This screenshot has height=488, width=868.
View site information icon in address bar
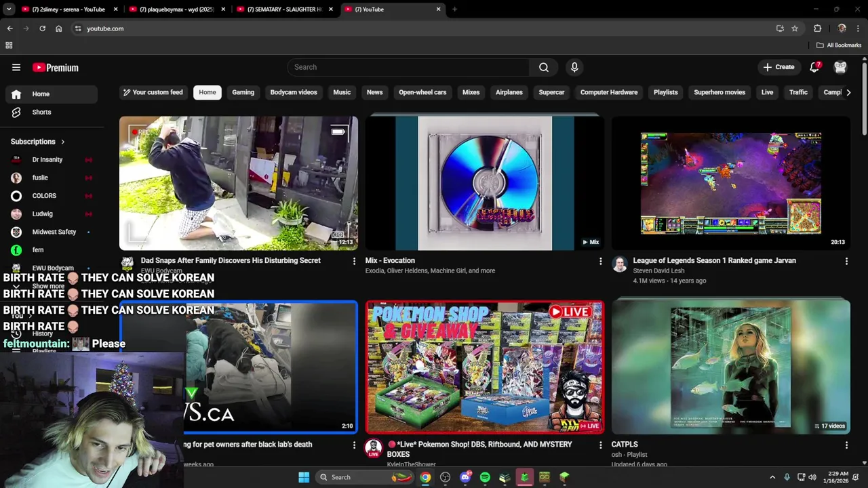78,28
